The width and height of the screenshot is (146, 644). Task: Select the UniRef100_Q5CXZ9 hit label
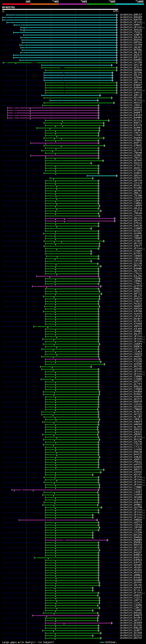131,218
